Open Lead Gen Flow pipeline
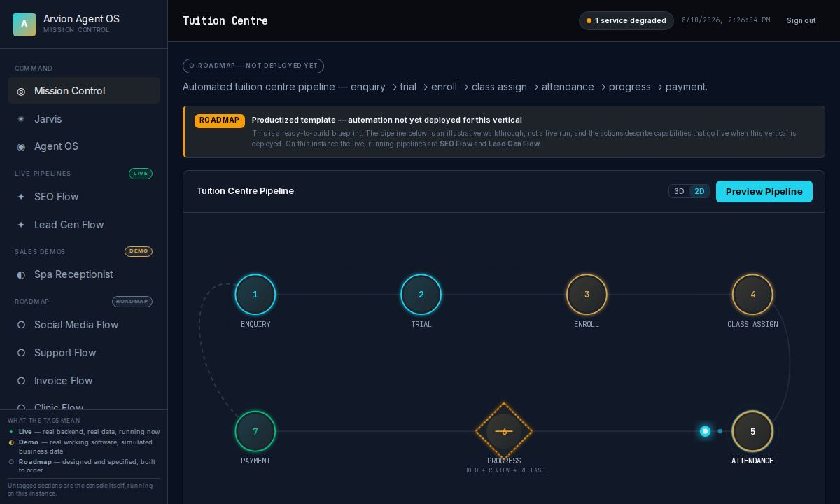840x504 pixels. pos(84,225)
